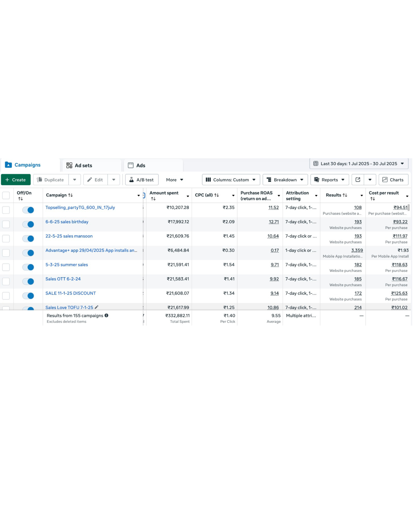Open Attribution setting column menu arrow
The height and width of the screenshot is (525, 420).
(x=316, y=196)
